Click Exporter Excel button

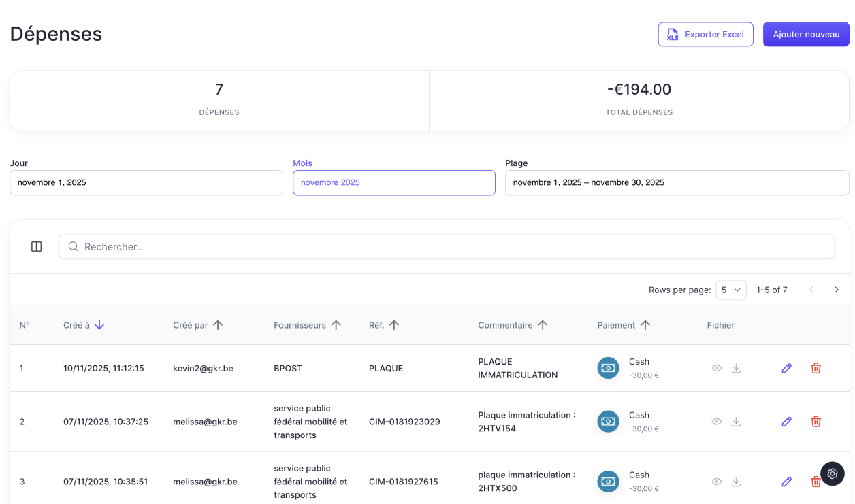click(705, 34)
